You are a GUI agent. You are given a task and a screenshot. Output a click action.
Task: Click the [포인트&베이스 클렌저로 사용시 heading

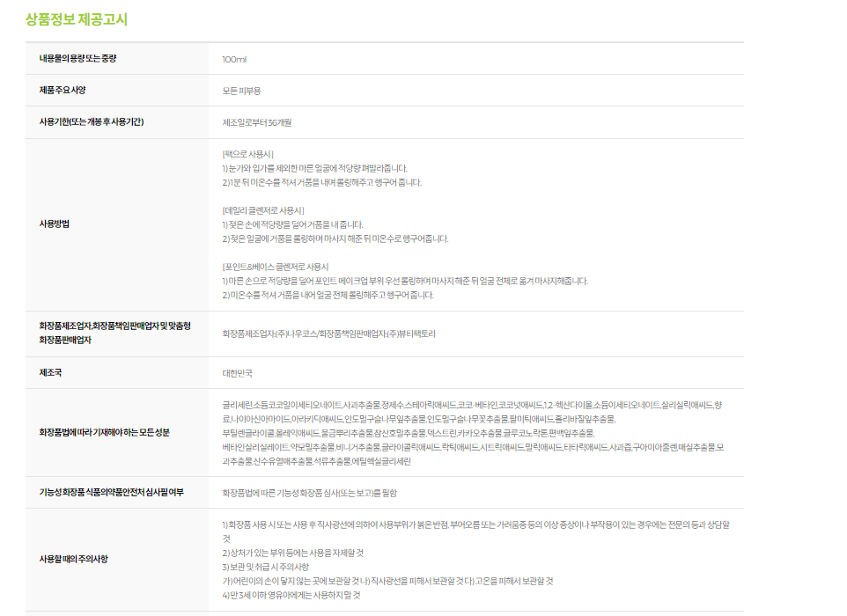coord(275,267)
